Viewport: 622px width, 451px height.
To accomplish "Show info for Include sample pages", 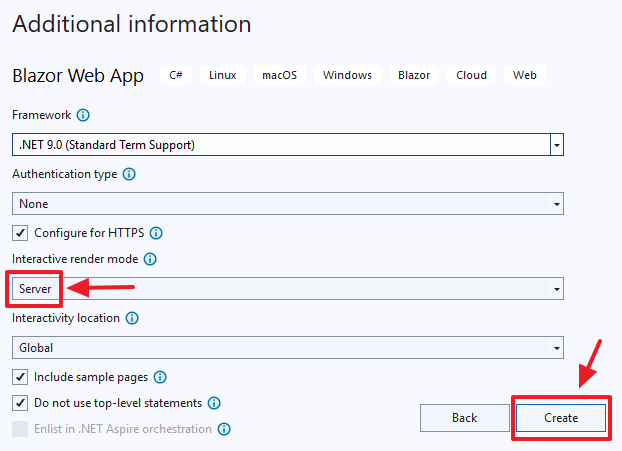I will click(160, 377).
